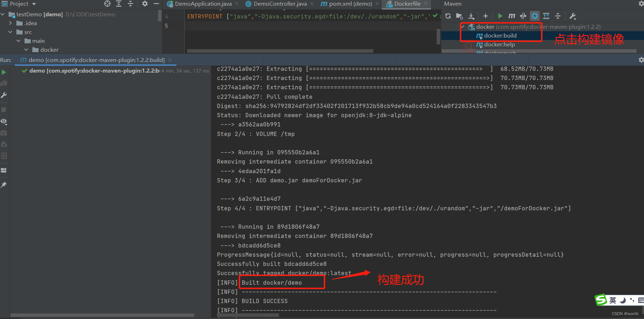Collapse main folder arrow
This screenshot has height=319, width=644.
[x=18, y=41]
